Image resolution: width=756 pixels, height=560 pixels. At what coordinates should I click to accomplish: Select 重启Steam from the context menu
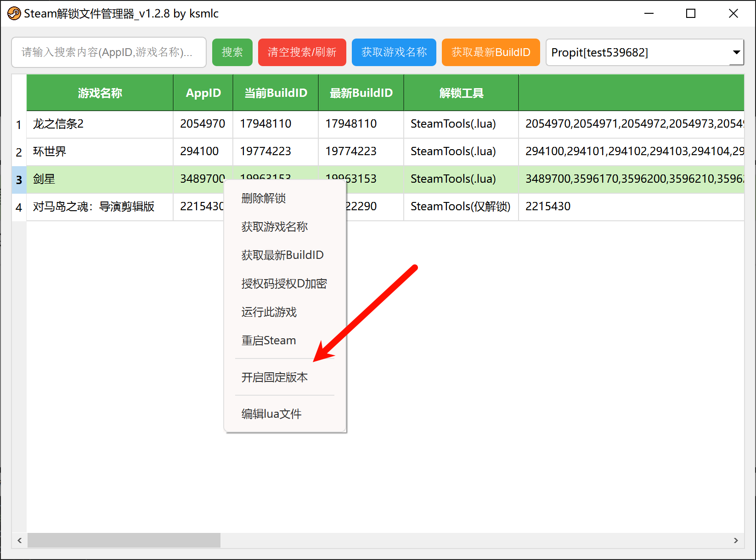[x=268, y=341]
